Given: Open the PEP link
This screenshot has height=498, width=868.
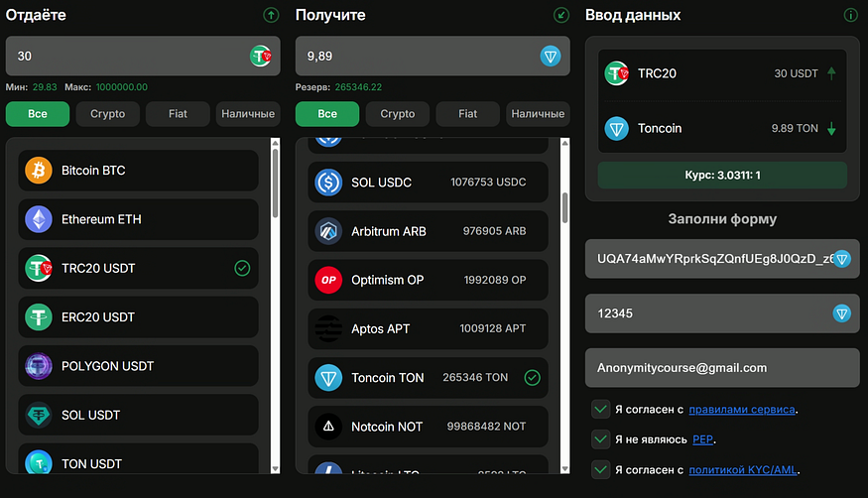Looking at the screenshot, I should [x=702, y=439].
